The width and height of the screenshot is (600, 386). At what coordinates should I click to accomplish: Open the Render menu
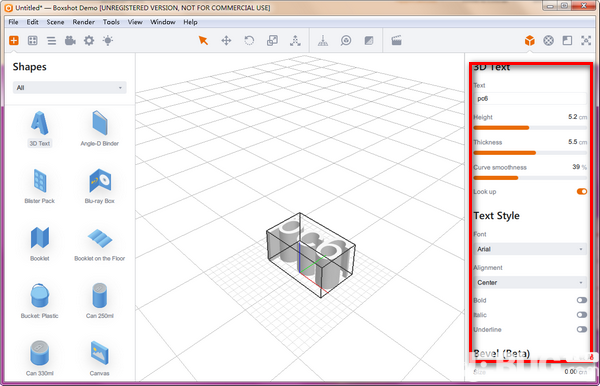point(83,22)
